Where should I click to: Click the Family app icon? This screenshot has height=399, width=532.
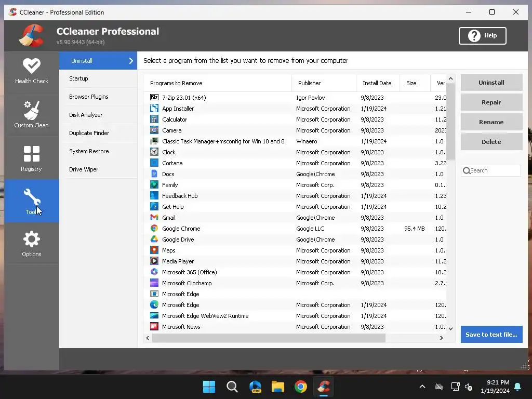pyautogui.click(x=154, y=184)
